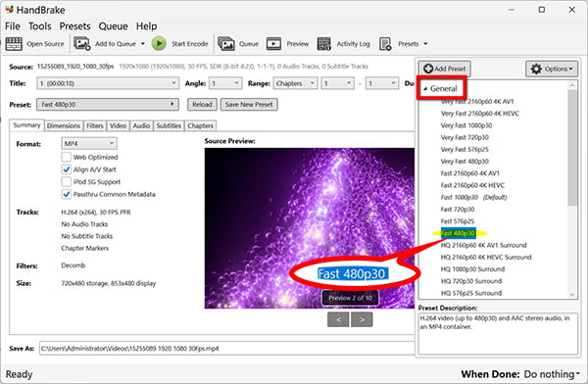Viewport: 588px width, 384px height.
Task: Click the preset list scrollbar thumb
Action: (572, 147)
